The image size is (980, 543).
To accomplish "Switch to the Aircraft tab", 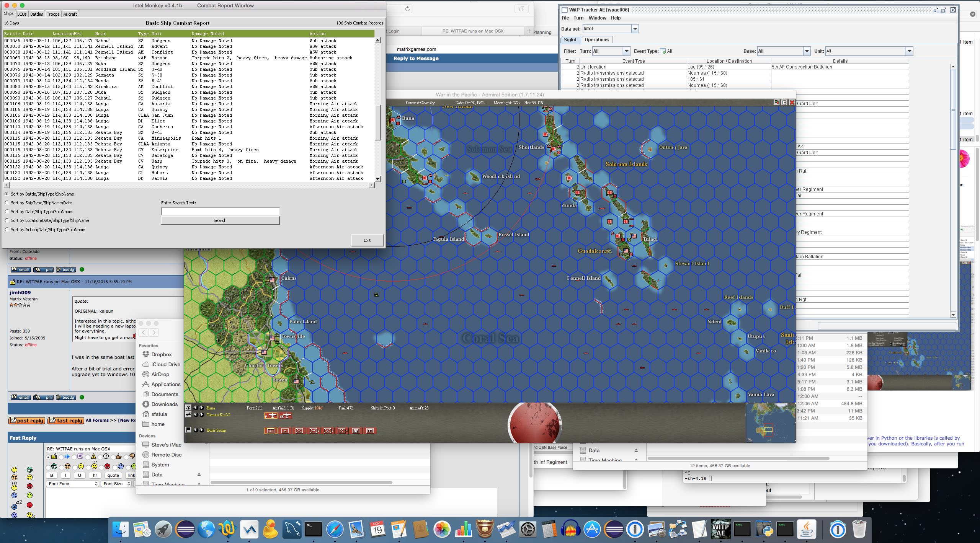I will (x=70, y=14).
